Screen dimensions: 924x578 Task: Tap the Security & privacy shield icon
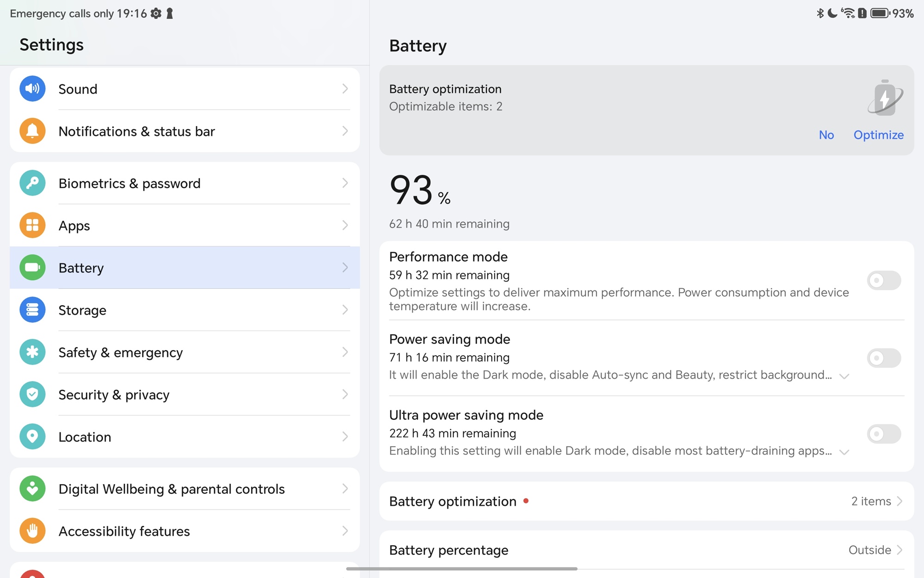click(x=32, y=394)
